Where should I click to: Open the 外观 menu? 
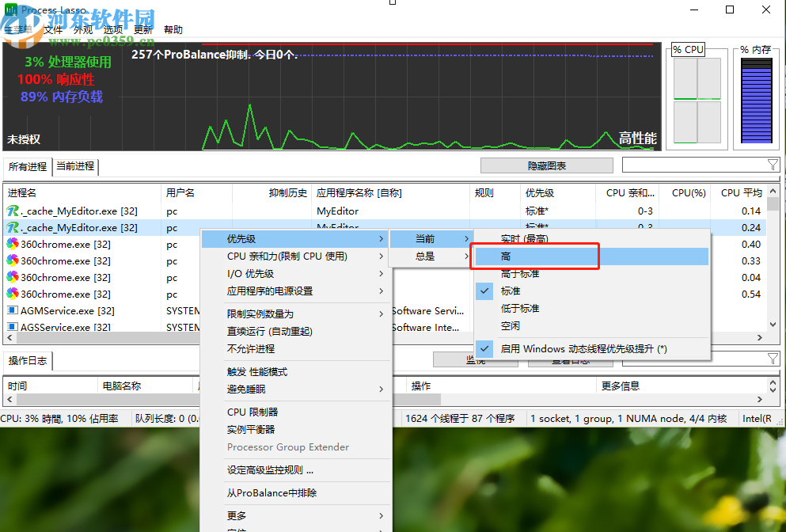[x=82, y=29]
